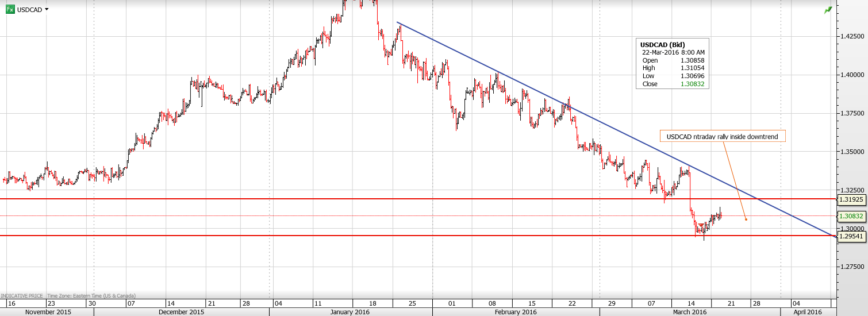Click the green Fx instrument icon

pyautogui.click(x=10, y=10)
